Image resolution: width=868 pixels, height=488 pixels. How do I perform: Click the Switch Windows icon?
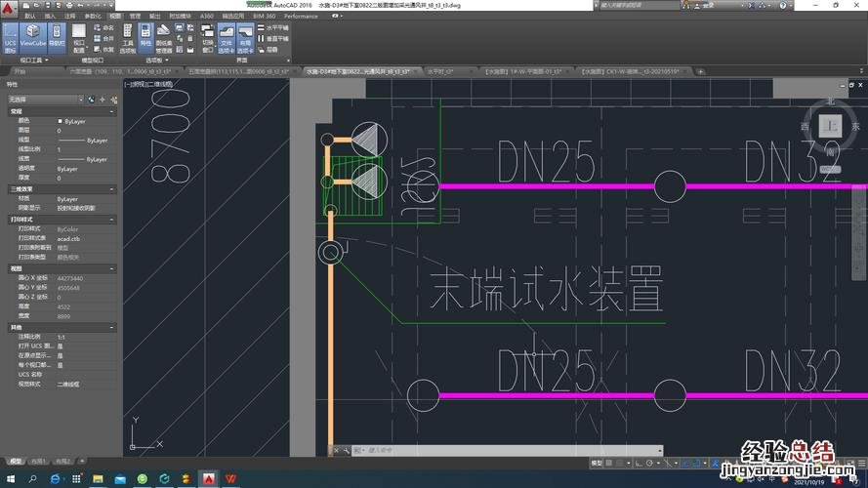pos(207,37)
